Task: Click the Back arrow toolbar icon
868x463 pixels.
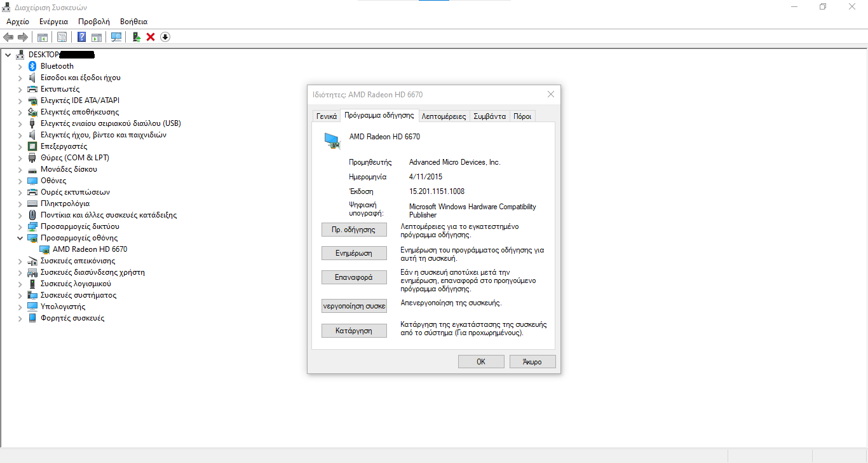Action: click(x=8, y=37)
